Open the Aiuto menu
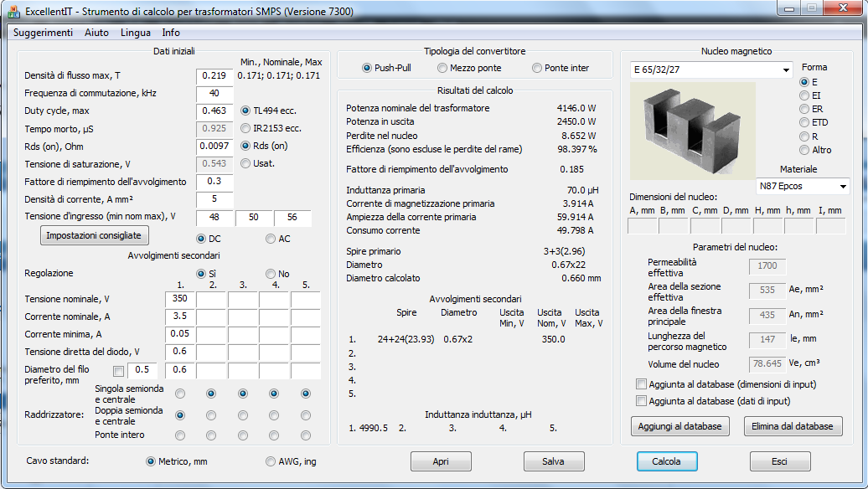868x489 pixels. click(97, 33)
